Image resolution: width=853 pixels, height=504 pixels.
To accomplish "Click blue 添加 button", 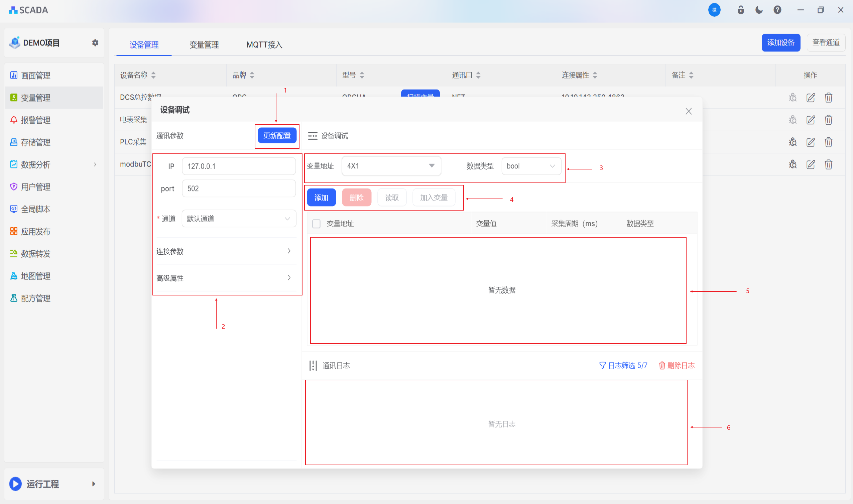I will 321,197.
